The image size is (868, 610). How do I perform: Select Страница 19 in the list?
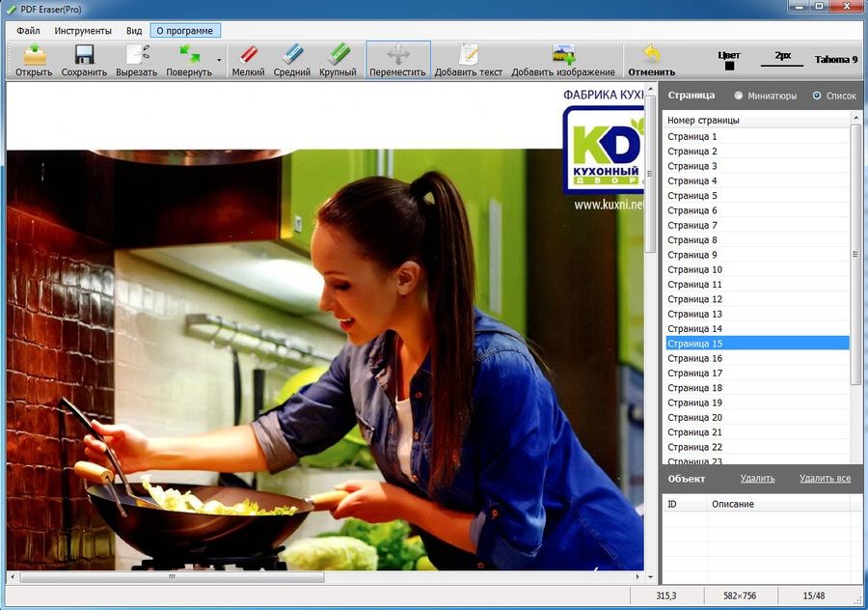756,402
